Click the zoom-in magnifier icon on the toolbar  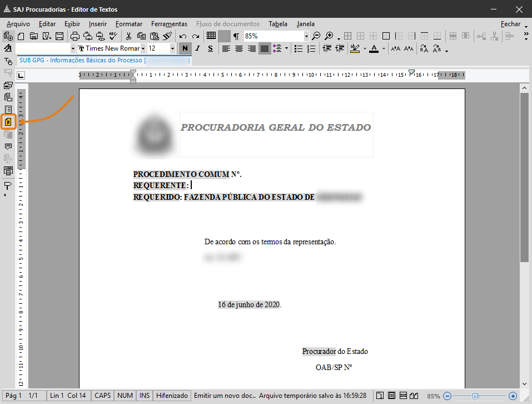[x=328, y=36]
